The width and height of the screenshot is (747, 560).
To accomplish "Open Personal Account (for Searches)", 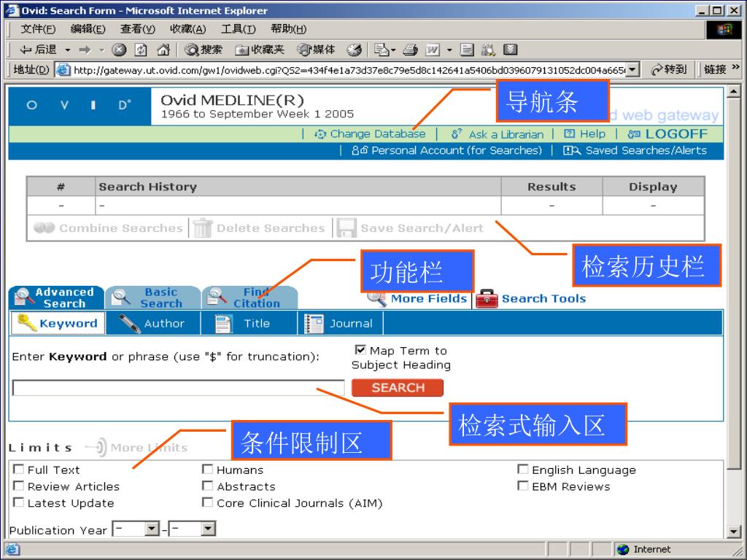I will tap(447, 150).
